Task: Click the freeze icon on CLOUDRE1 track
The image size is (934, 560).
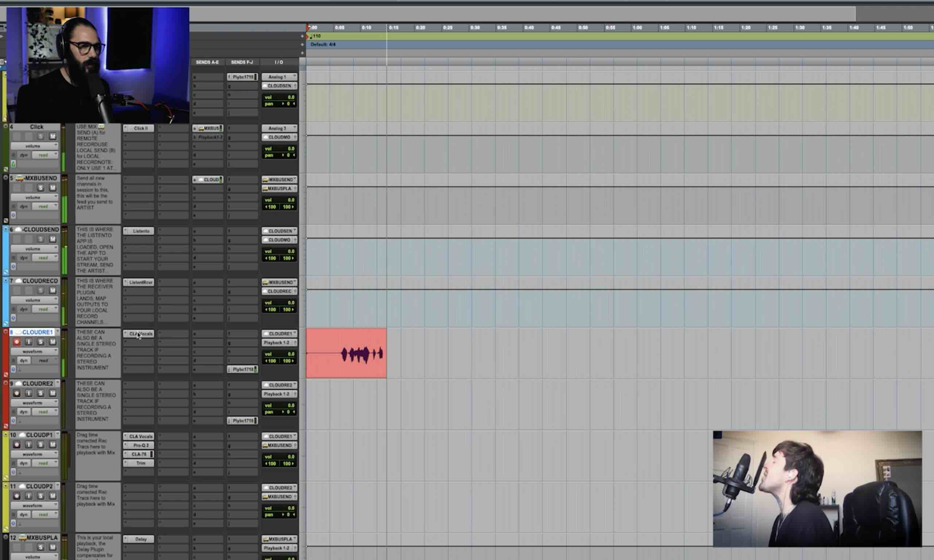Action: pos(13,369)
